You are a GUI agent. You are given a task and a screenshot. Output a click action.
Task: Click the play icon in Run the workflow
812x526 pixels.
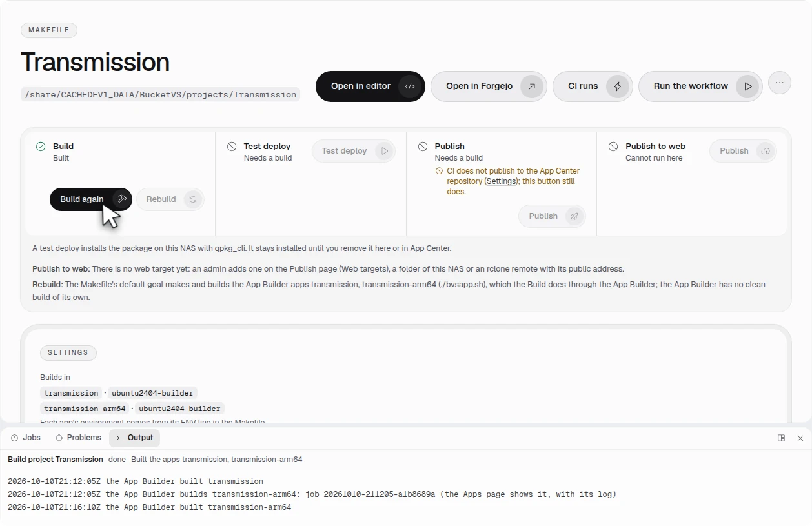click(x=747, y=86)
